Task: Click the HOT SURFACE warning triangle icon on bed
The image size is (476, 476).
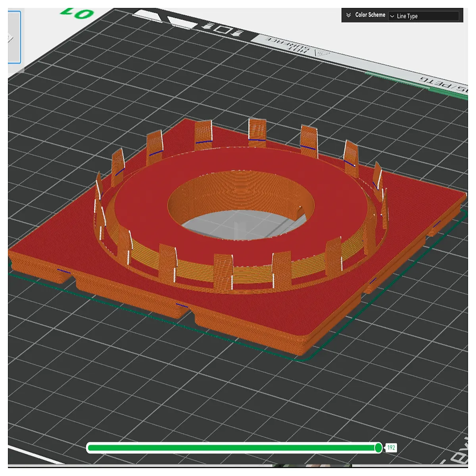Action: [x=322, y=53]
